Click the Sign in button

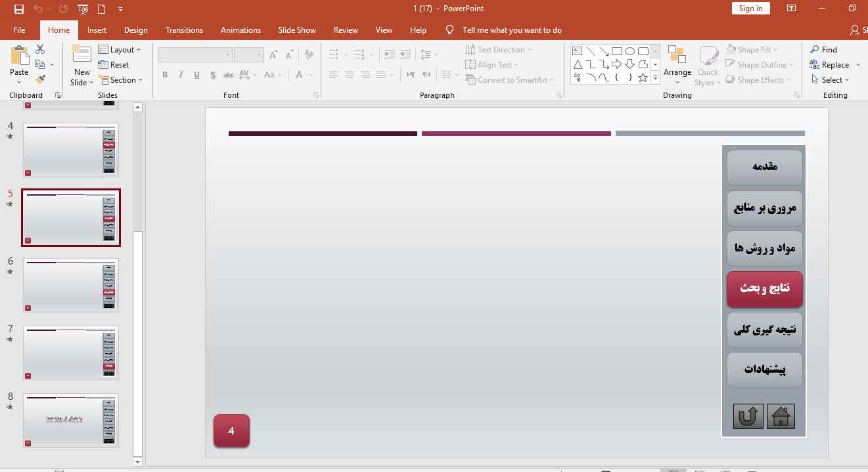tap(750, 9)
